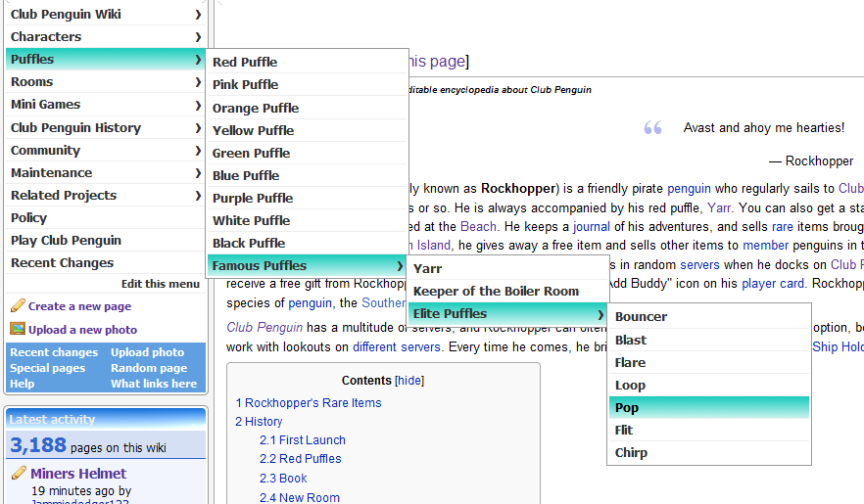Select Pink Puffle from the menu
Screen dimensions: 864x504
tap(307, 84)
